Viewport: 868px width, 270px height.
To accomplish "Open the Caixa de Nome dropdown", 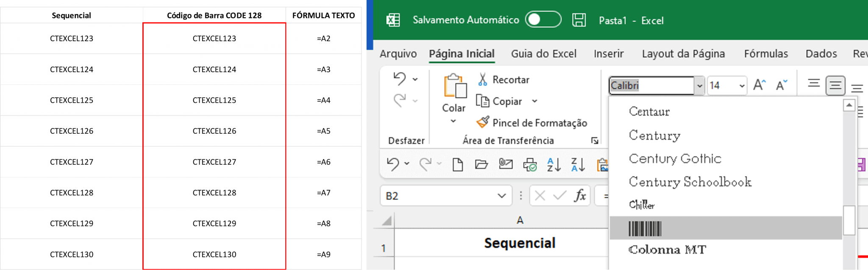I will coord(501,196).
